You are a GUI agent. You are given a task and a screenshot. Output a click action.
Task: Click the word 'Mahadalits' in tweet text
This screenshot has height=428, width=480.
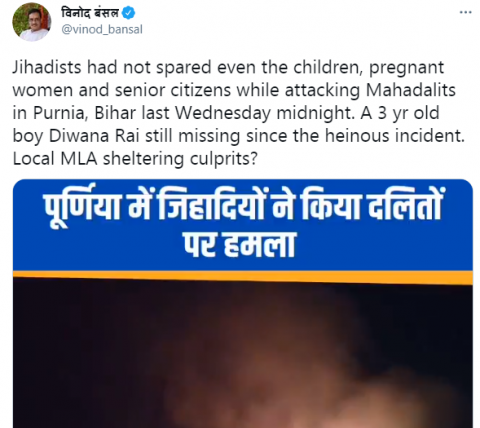pos(411,90)
